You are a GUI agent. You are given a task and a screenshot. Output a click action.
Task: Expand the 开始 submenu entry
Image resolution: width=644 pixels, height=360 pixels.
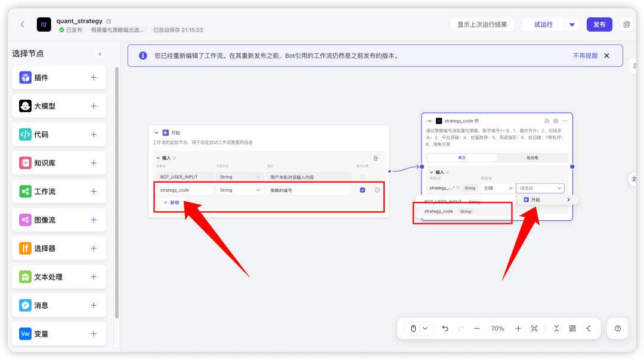[x=547, y=199]
